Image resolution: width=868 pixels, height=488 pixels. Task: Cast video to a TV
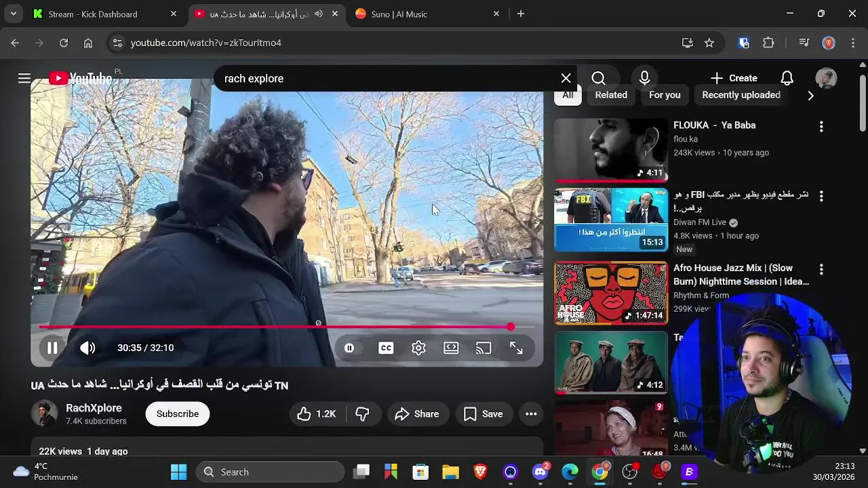point(484,348)
